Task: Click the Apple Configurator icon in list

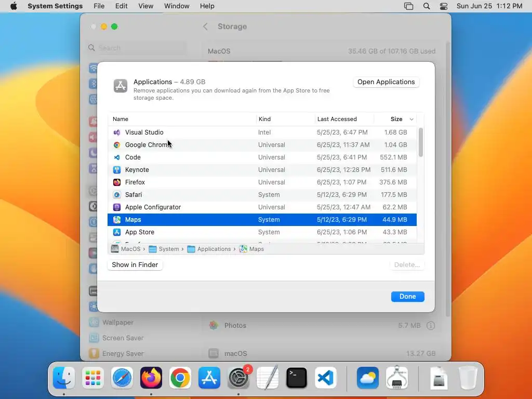Action: (117, 207)
